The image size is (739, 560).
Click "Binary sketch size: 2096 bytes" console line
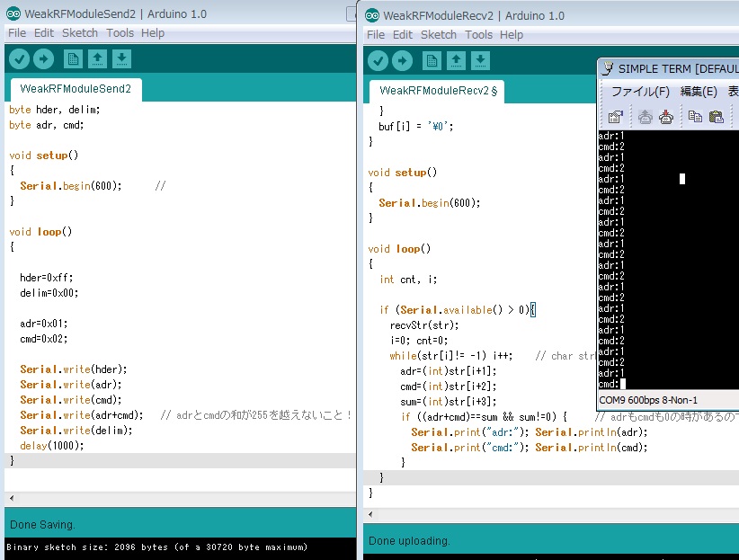click(157, 547)
